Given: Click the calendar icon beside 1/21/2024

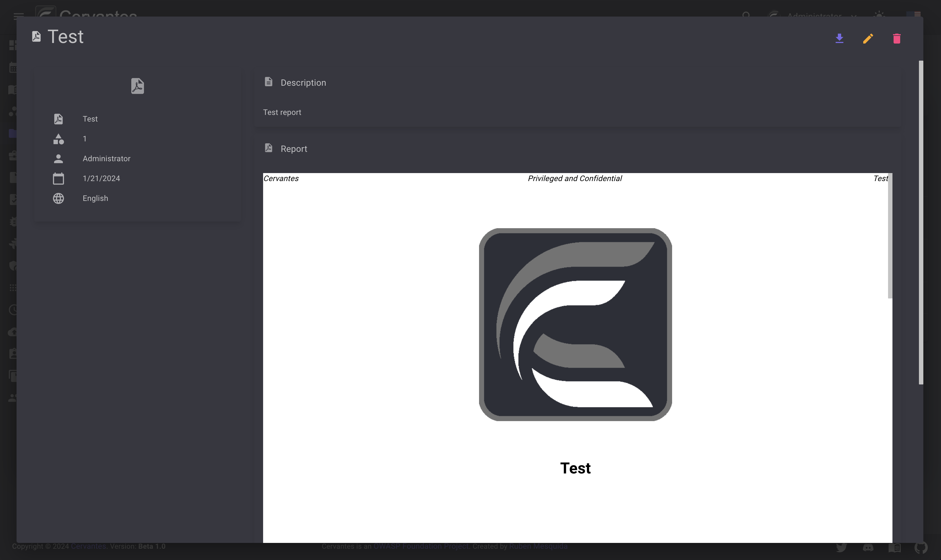Looking at the screenshot, I should tap(58, 179).
